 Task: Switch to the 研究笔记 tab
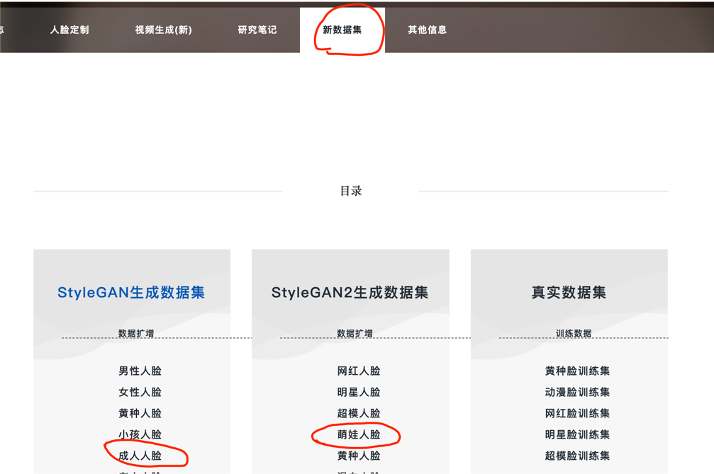click(x=257, y=30)
